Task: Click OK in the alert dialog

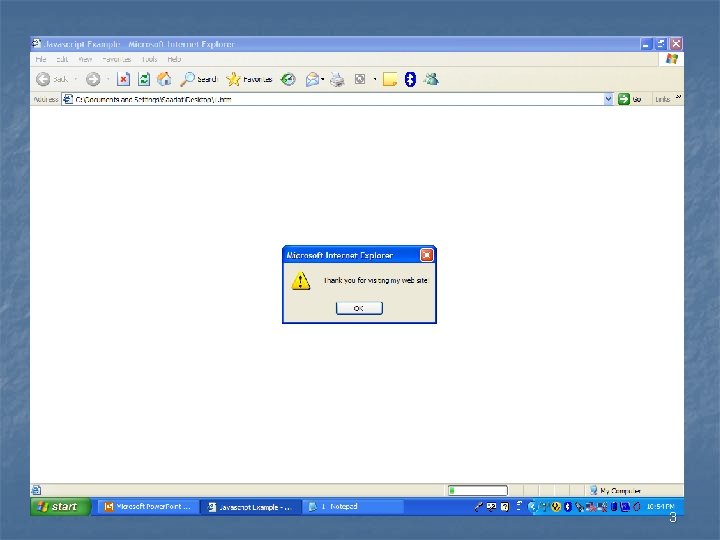Action: (359, 308)
